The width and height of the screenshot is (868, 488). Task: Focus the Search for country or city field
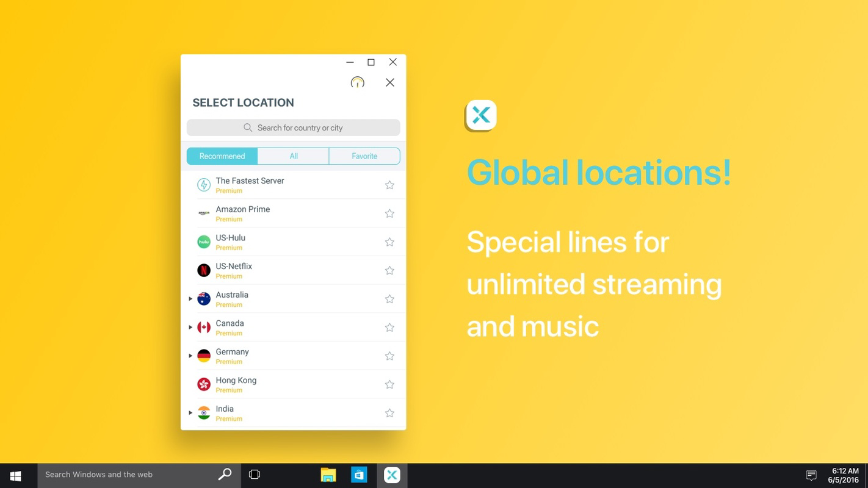tap(293, 127)
